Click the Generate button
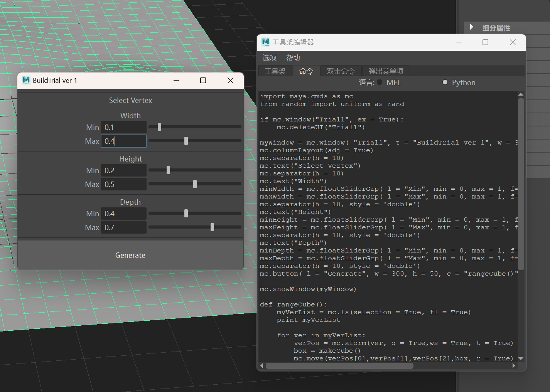550x392 pixels. pos(130,255)
